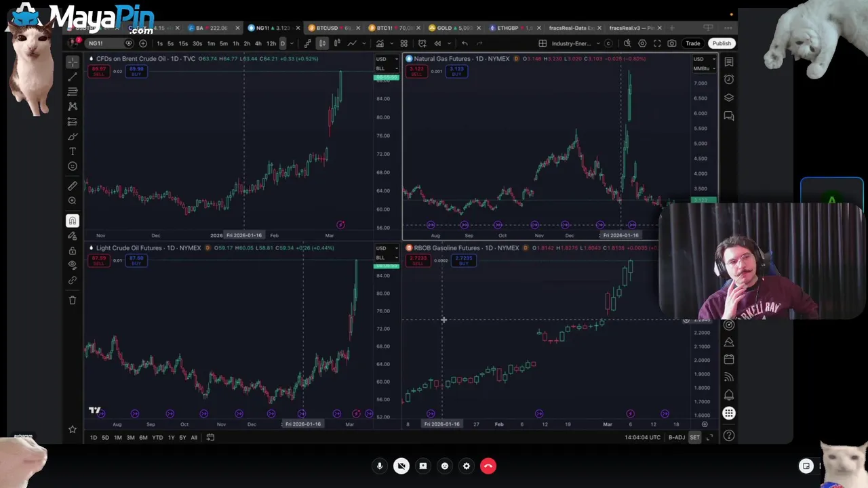Create an alert with clock icon
This screenshot has height=488, width=868.
click(x=422, y=43)
